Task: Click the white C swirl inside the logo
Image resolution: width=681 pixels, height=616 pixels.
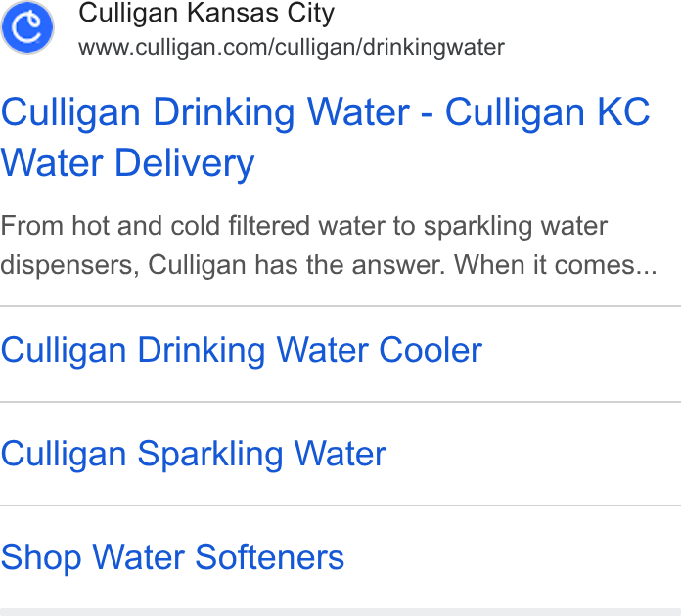Action: [26, 28]
